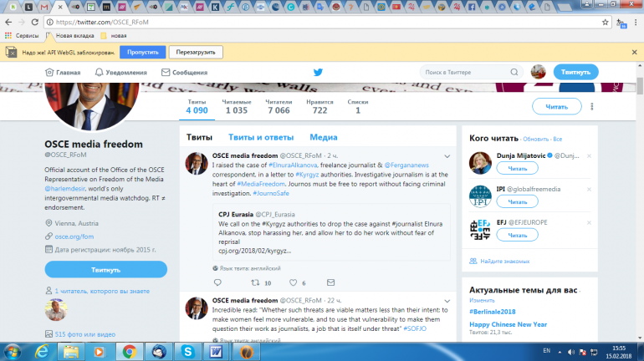Open #ElnuraAlkanova hashtag link
This screenshot has width=644, height=361.
293,165
